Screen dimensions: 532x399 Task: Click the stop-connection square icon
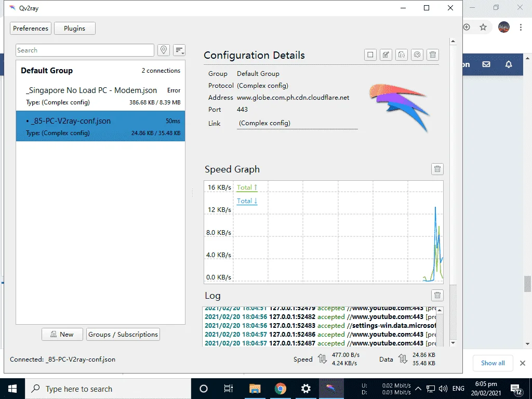[x=370, y=55]
